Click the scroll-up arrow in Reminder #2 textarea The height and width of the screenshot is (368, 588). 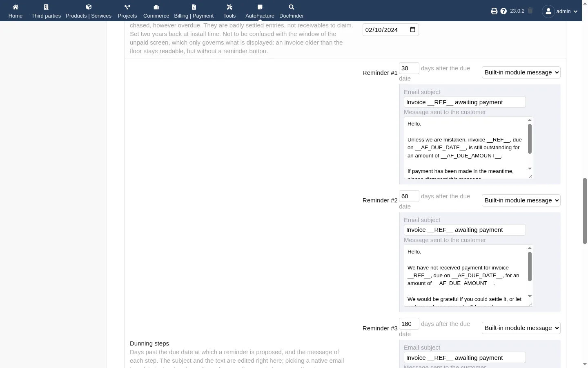[530, 248]
